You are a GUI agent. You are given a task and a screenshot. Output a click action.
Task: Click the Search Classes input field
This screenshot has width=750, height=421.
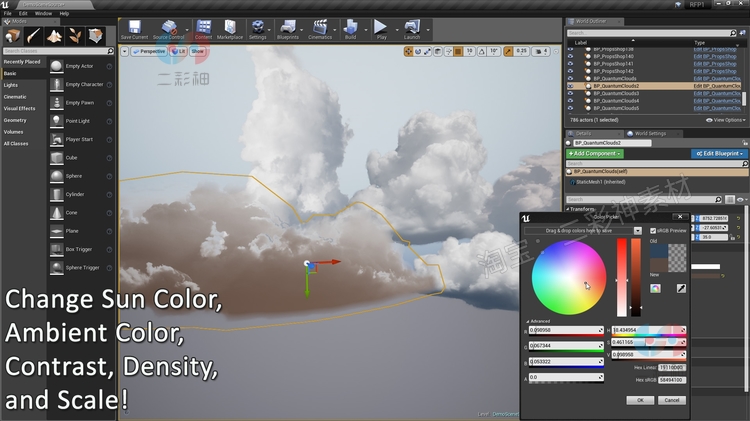(x=58, y=51)
